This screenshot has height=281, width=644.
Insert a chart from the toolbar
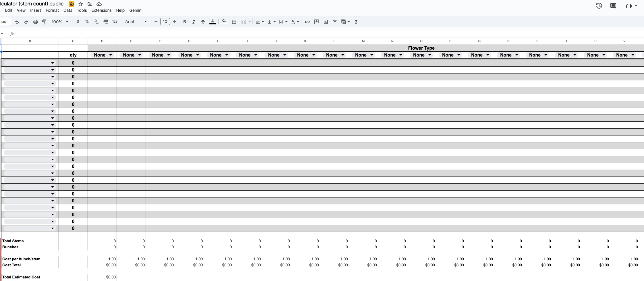click(x=325, y=22)
